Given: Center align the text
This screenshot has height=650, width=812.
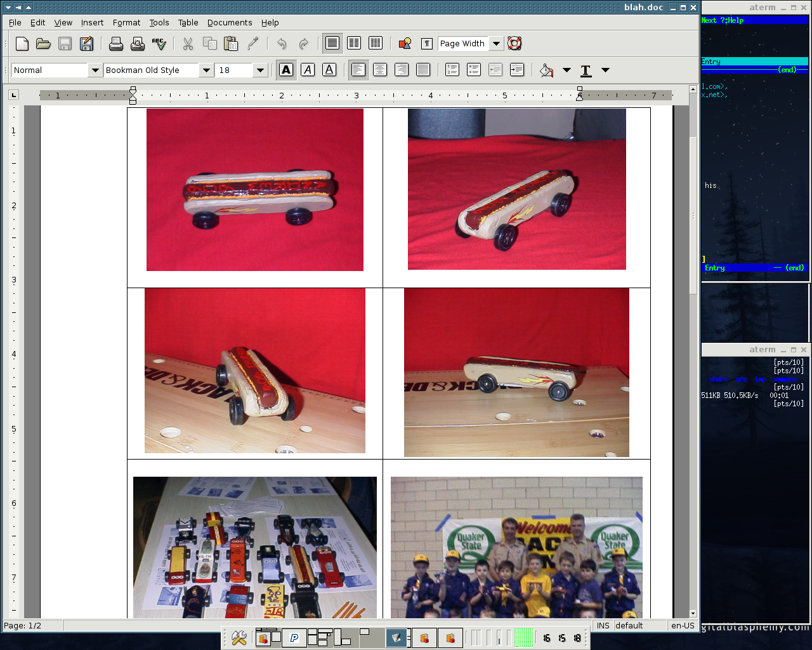Looking at the screenshot, I should tap(380, 70).
